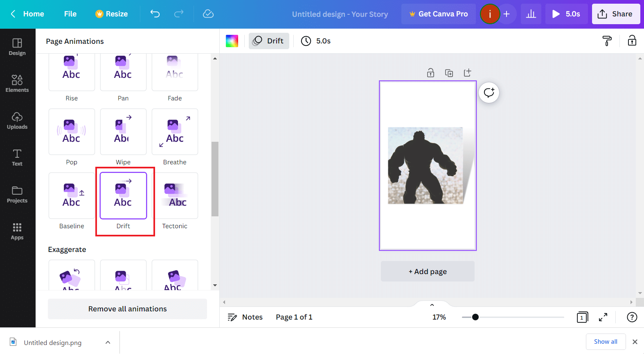Toggle the lock in the top toolbar

click(x=632, y=41)
